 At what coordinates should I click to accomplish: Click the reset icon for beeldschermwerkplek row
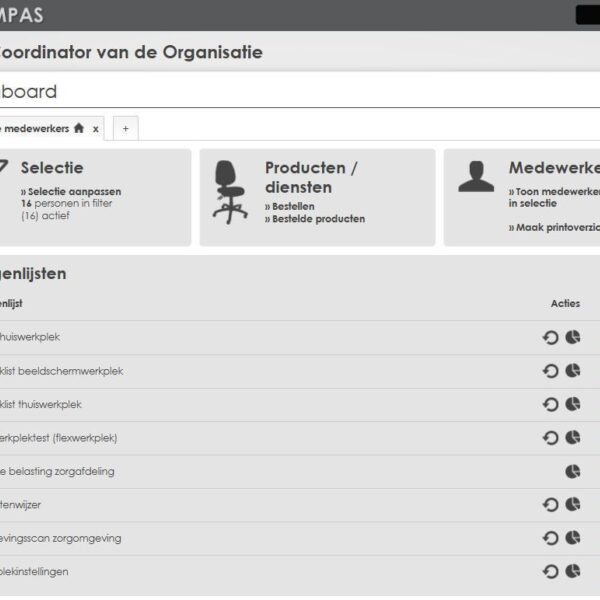coord(550,371)
